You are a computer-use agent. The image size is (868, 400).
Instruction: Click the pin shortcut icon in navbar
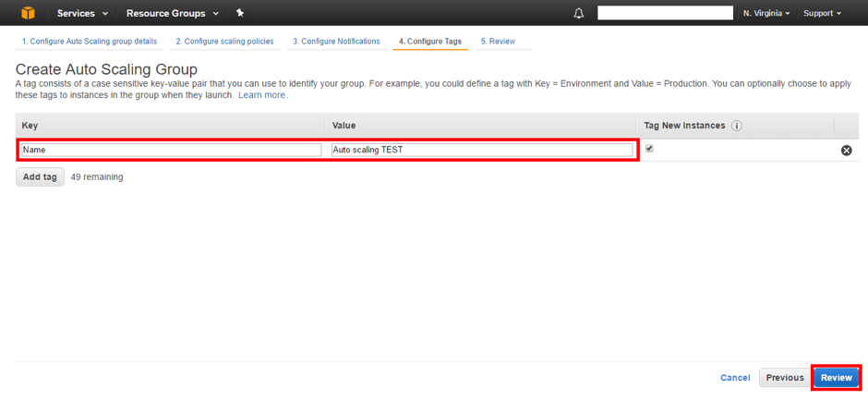pyautogui.click(x=240, y=13)
